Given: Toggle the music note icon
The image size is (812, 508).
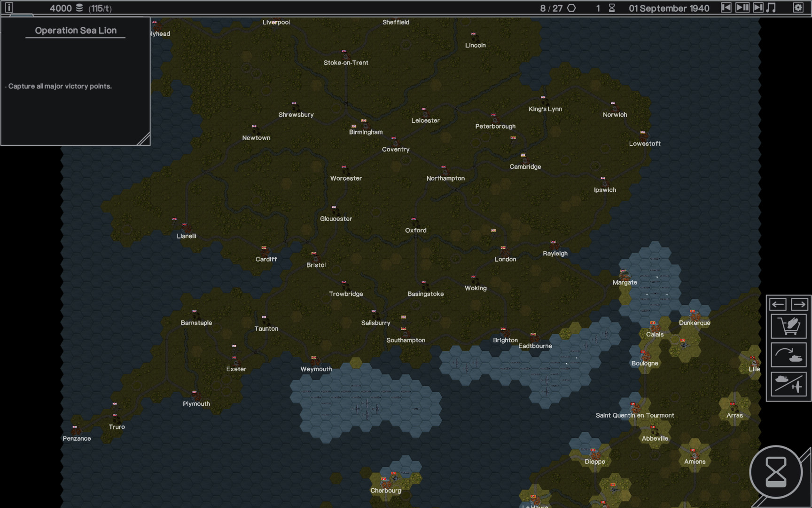Looking at the screenshot, I should click(771, 8).
